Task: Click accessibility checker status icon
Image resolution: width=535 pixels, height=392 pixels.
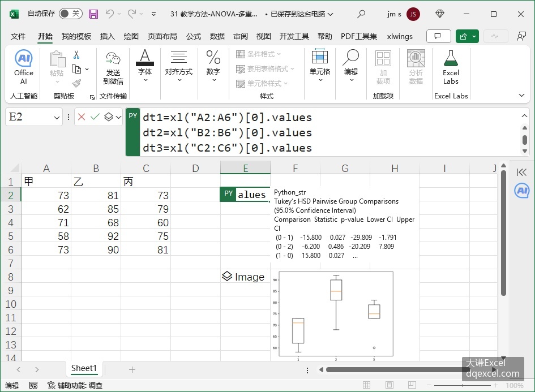Action: 51,385
